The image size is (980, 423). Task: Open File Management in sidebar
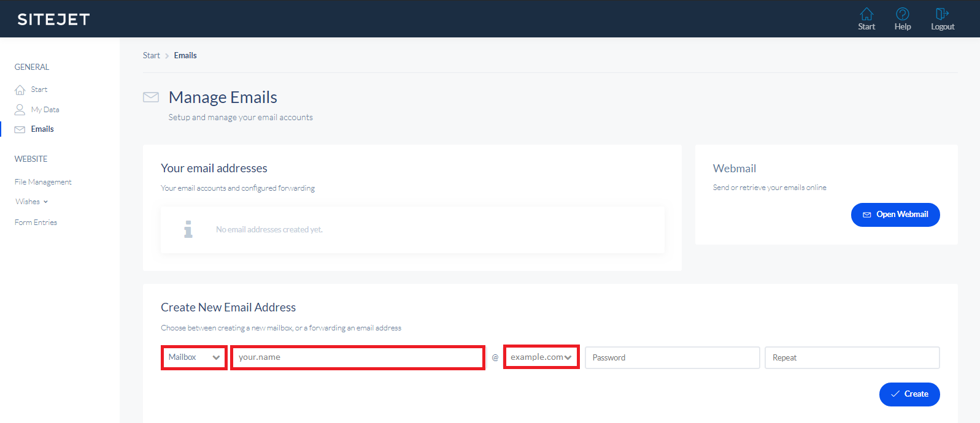[43, 182]
